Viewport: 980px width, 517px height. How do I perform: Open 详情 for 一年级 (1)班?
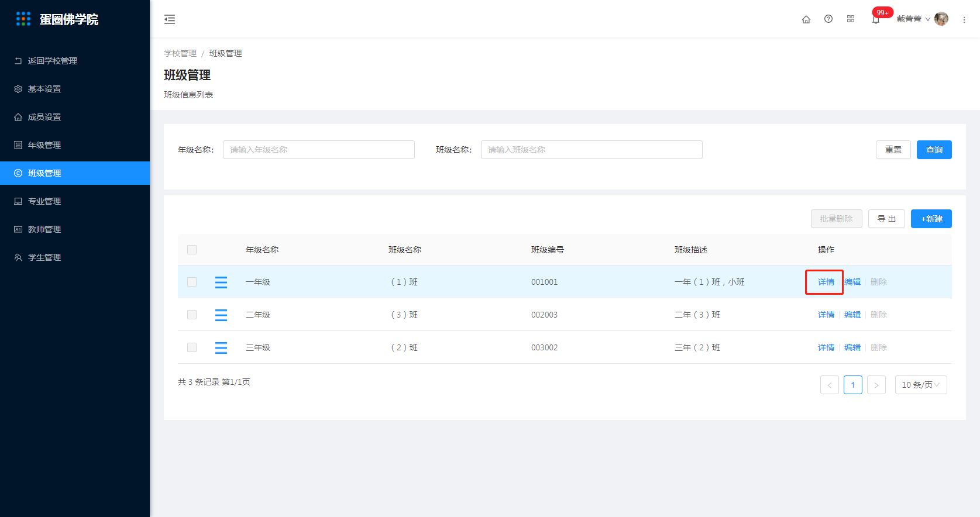826,282
